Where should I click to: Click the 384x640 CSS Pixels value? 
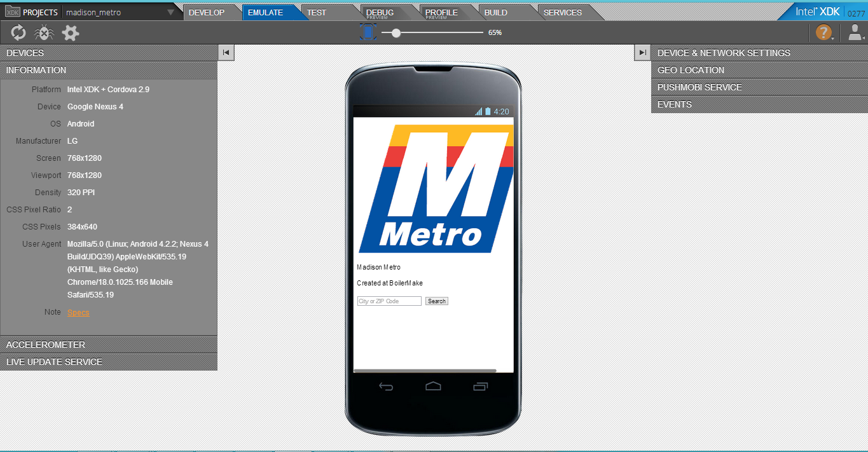(82, 227)
